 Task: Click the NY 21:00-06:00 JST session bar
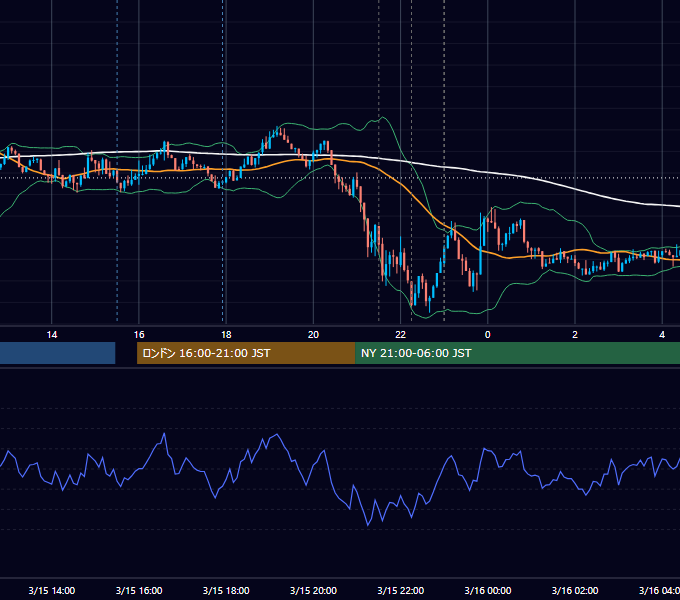tap(517, 353)
